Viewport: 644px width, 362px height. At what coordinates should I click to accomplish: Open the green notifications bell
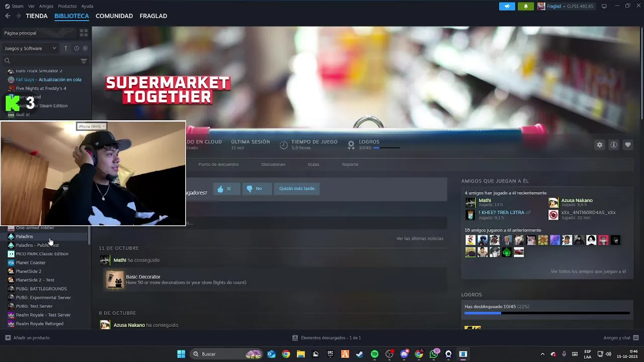click(526, 6)
